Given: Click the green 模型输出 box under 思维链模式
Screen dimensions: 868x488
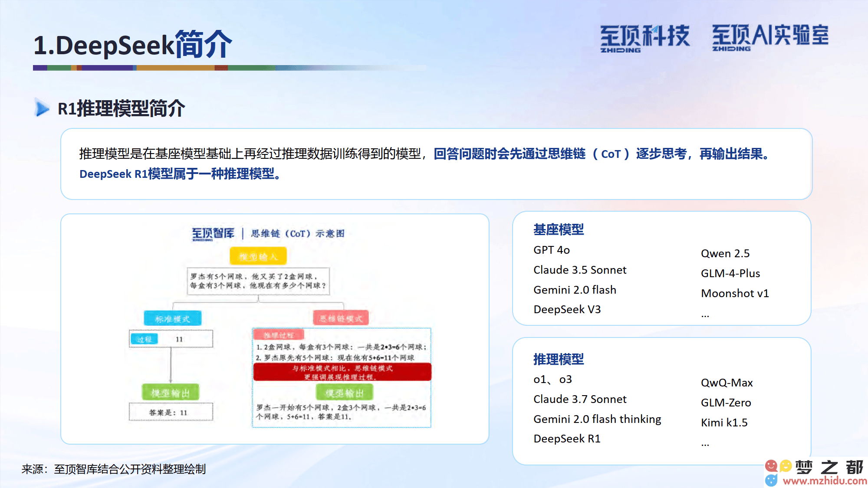Looking at the screenshot, I should coord(344,393).
